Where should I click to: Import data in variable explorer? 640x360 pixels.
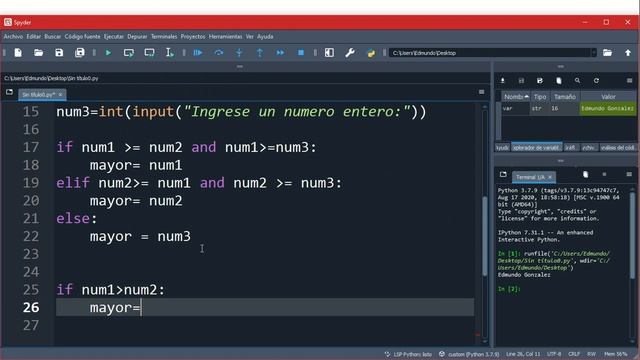502,81
